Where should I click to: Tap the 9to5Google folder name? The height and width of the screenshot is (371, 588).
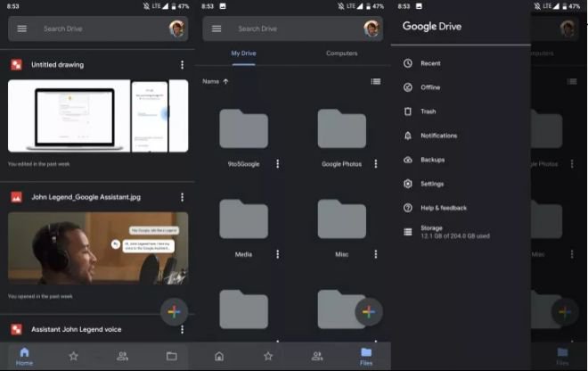[x=244, y=164]
